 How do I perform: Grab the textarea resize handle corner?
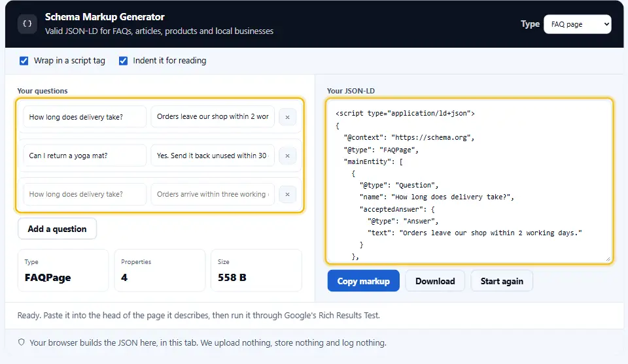pos(608,259)
